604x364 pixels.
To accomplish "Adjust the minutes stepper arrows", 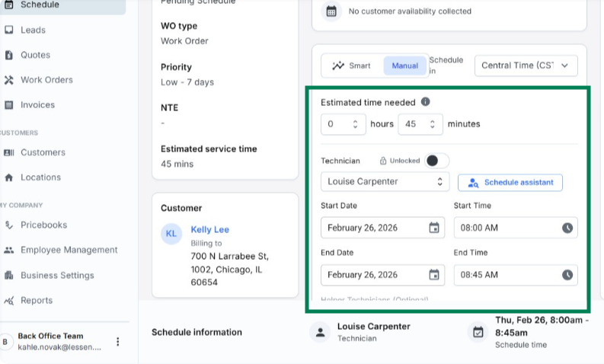I will (432, 124).
